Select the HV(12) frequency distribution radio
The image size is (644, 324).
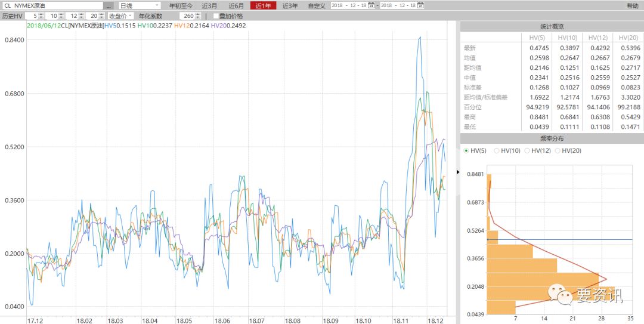coord(527,151)
